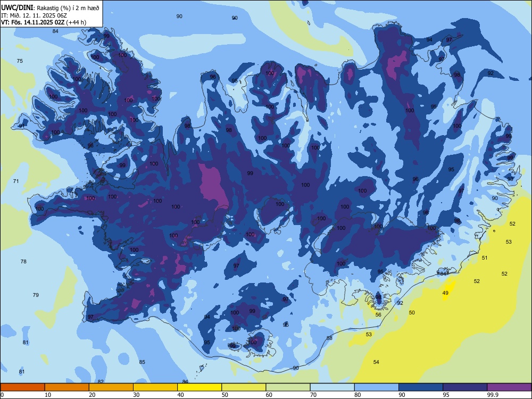The image size is (532, 399).
Task: Click the map value '71' west of Iceland
Action: (x=16, y=181)
